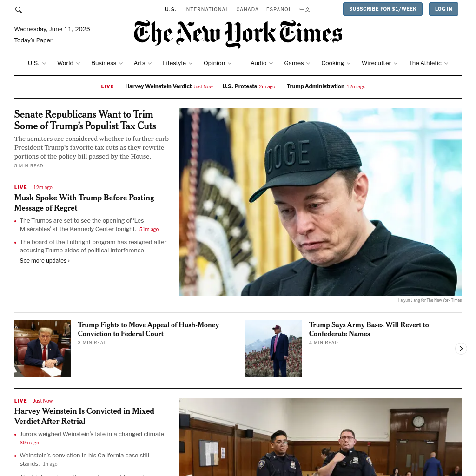Screen dimensions: 476x476
Task: Open the Opinion dropdown chevron
Action: (230, 63)
